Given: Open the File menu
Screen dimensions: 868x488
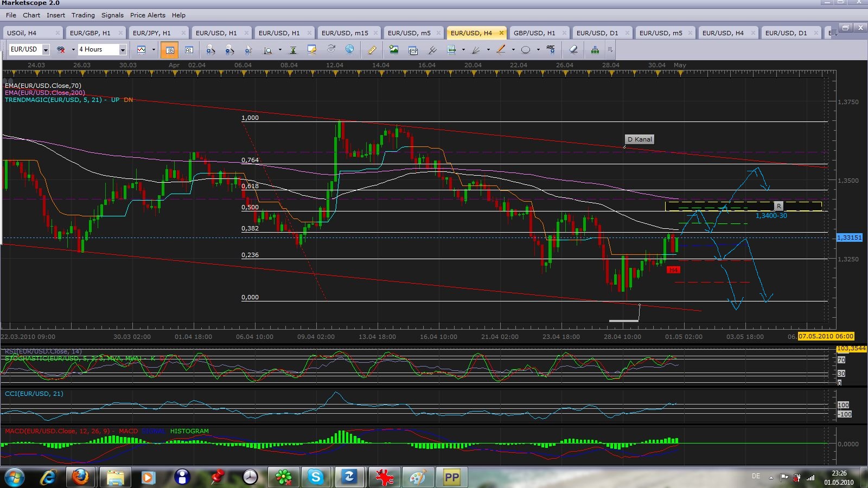Looking at the screenshot, I should pyautogui.click(x=11, y=15).
